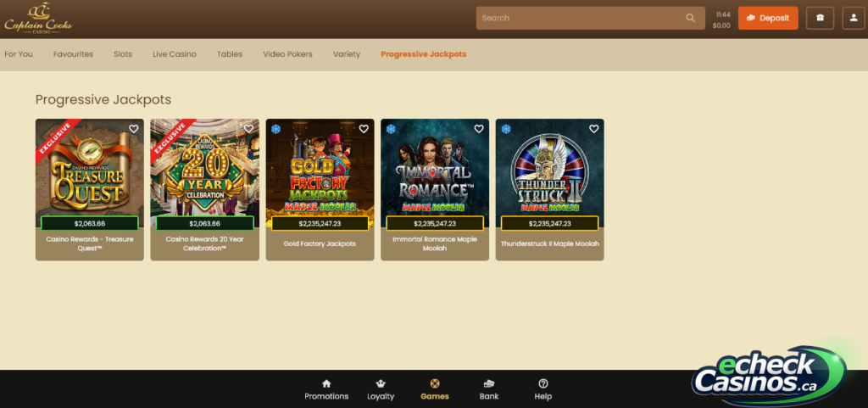This screenshot has height=408, width=868.
Task: Open the gift rewards icon button
Action: tap(820, 18)
